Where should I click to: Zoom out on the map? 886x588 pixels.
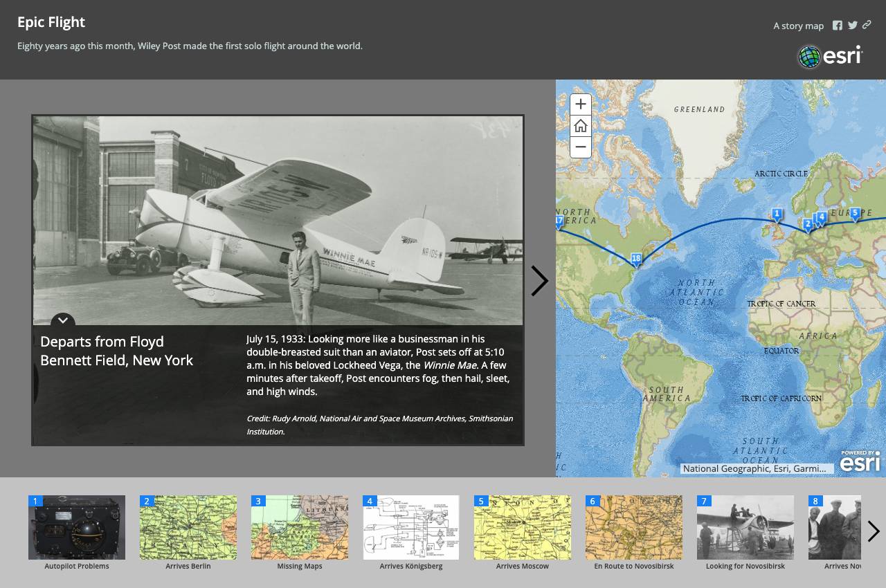pyautogui.click(x=581, y=147)
